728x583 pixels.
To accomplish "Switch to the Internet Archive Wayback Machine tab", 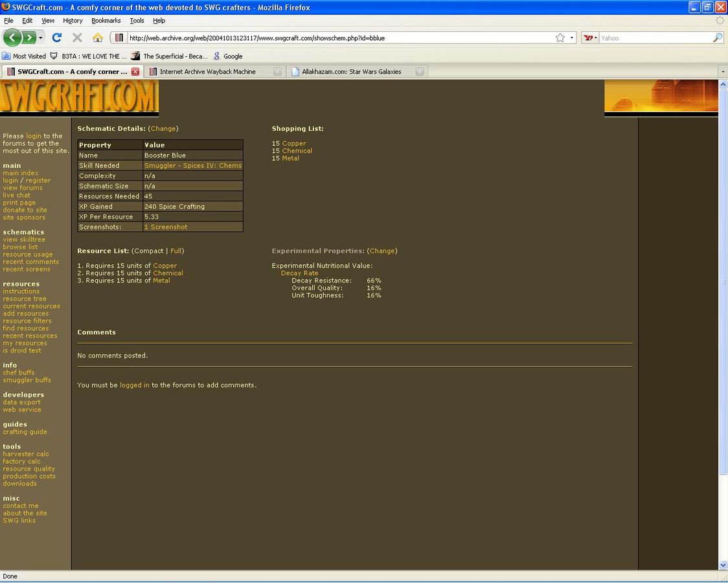I will [207, 72].
